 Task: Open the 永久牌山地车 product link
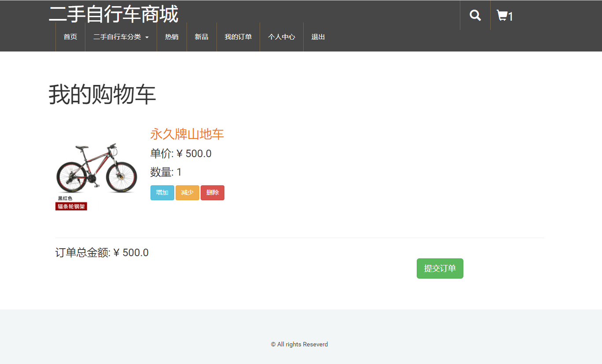(187, 134)
